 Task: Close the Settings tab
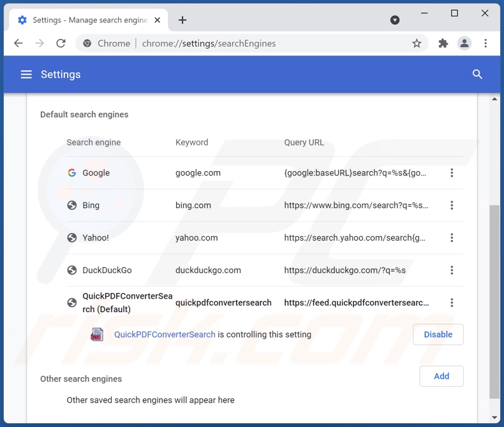point(159,20)
